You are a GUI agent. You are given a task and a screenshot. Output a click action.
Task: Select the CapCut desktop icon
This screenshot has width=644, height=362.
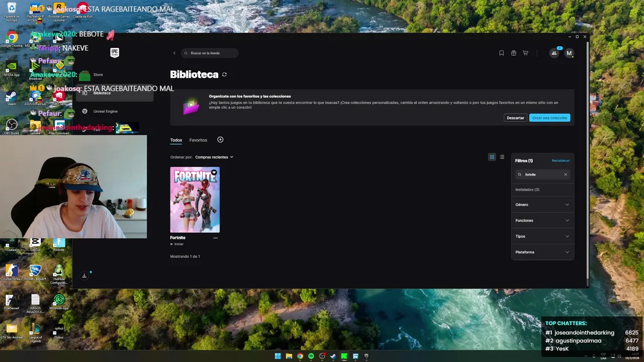(35, 244)
